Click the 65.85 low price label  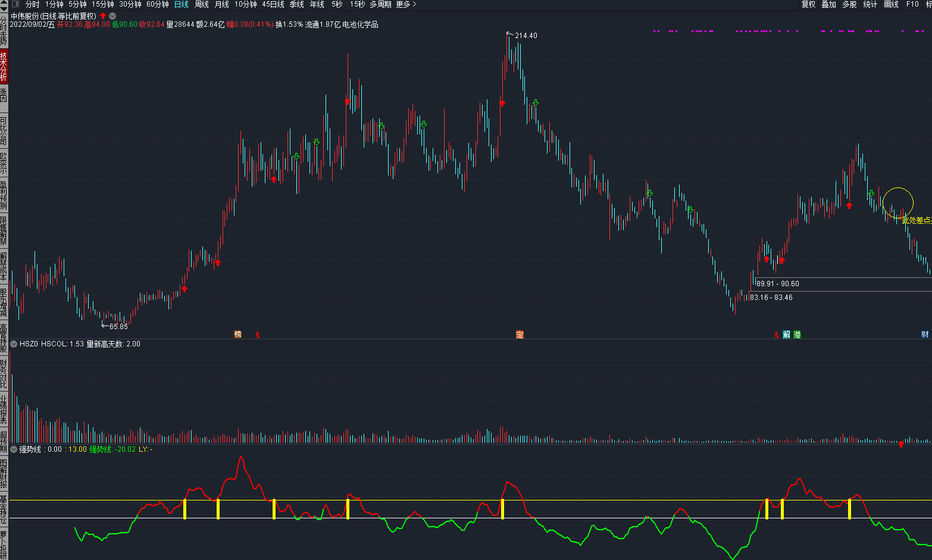118,327
